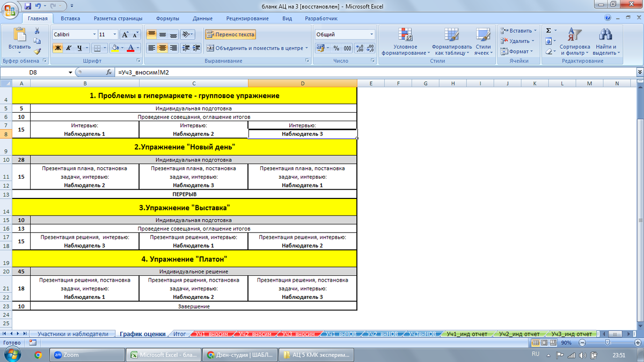Click the Cut scissors icon
Viewport: 644px width, 362px height.
(x=37, y=31)
